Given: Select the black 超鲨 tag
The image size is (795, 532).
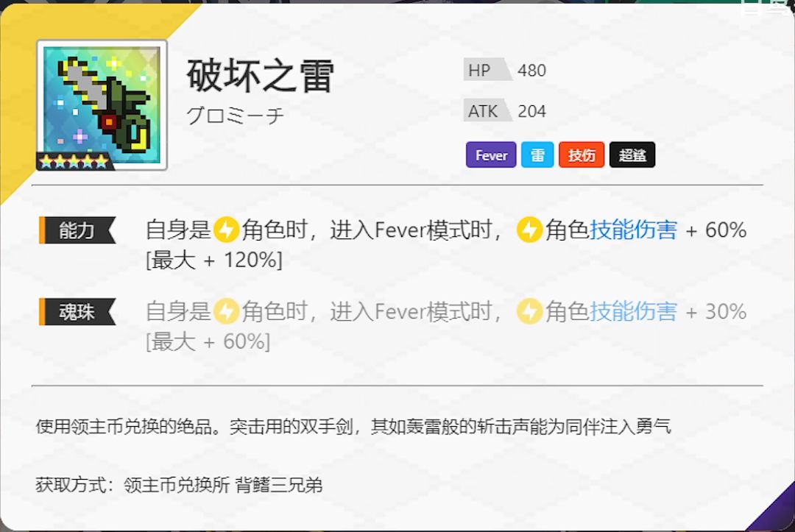Looking at the screenshot, I should pyautogui.click(x=632, y=155).
